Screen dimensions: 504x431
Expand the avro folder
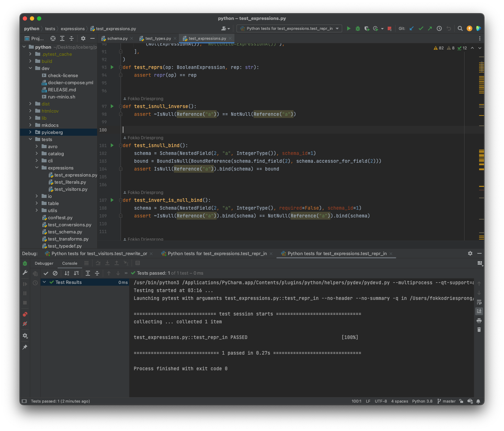tap(37, 146)
